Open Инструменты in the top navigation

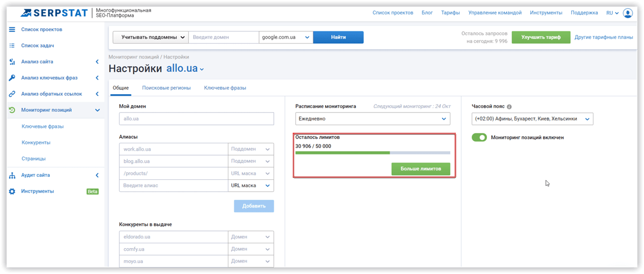(x=546, y=13)
